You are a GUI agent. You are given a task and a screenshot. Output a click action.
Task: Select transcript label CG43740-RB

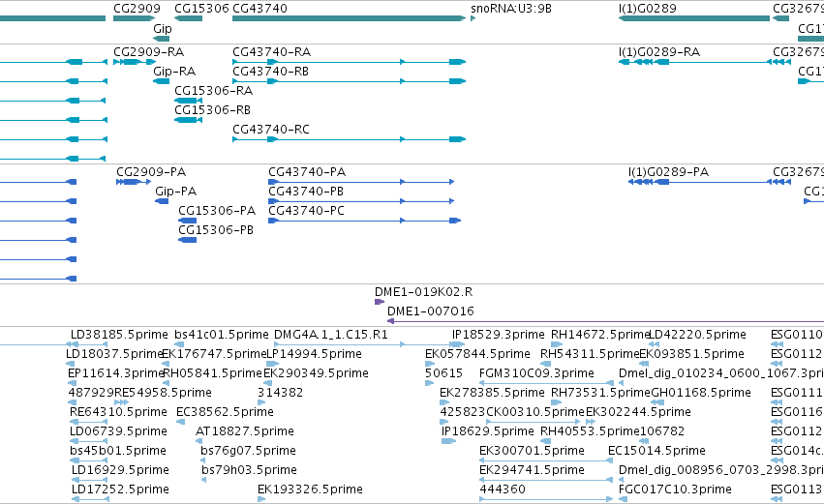pyautogui.click(x=271, y=72)
